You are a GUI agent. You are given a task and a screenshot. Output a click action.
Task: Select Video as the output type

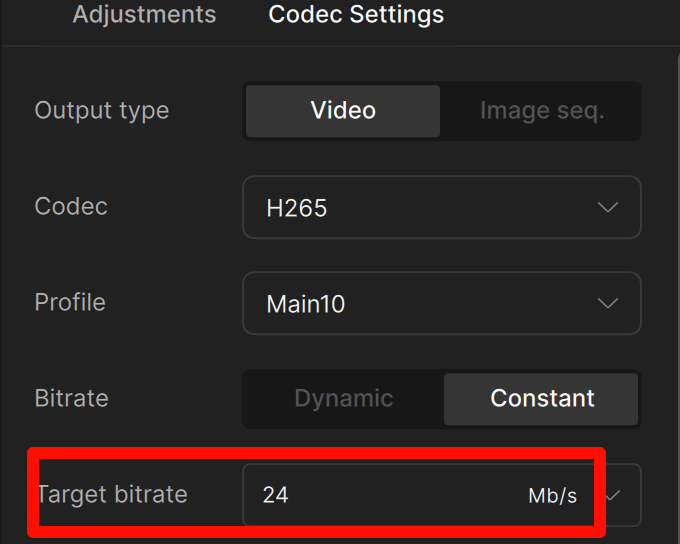click(x=342, y=110)
